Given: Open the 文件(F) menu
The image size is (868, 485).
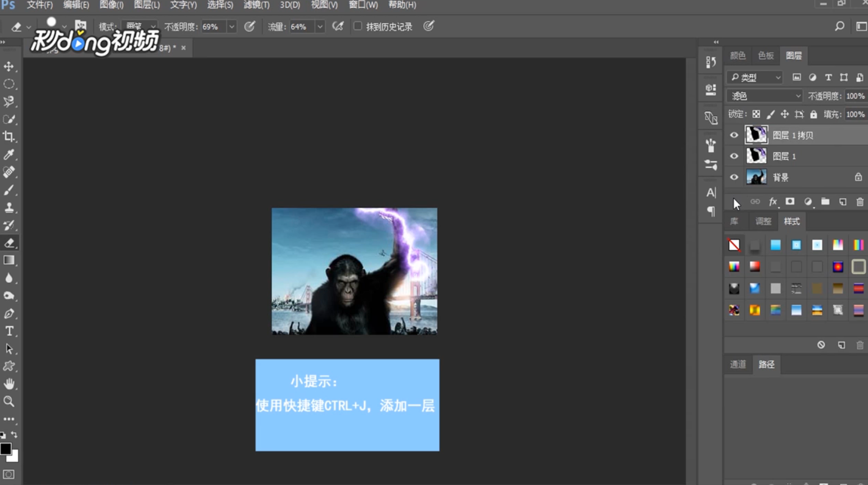Looking at the screenshot, I should click(x=39, y=5).
